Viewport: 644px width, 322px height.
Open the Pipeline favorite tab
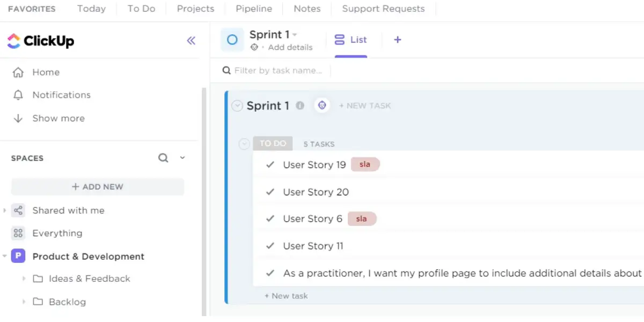coord(254,9)
